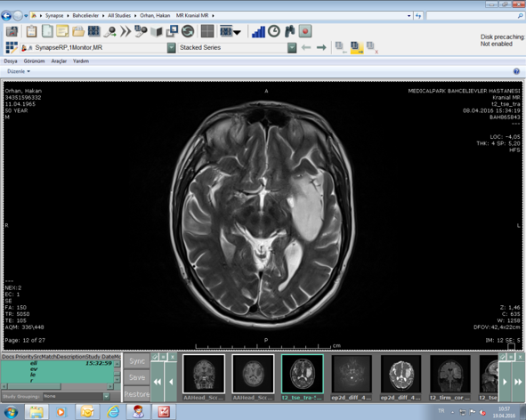The image size is (526, 420).
Task: Jump to first series with double-left arrow
Action: (157, 382)
